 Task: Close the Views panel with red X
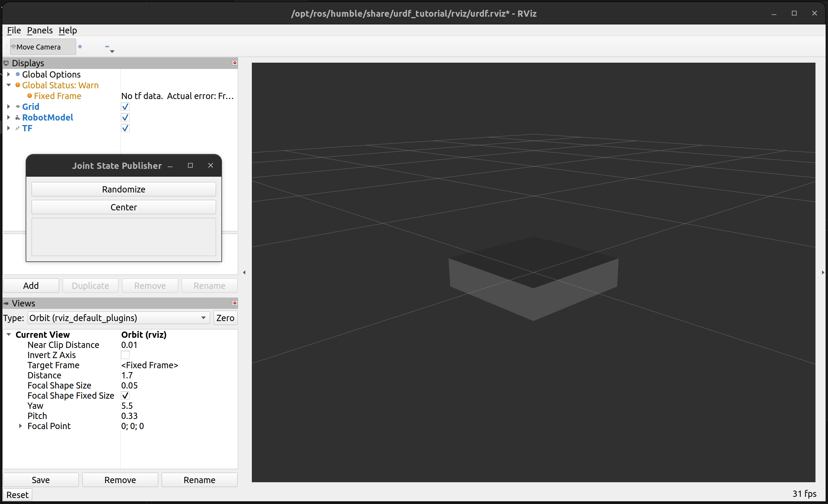[x=235, y=303]
